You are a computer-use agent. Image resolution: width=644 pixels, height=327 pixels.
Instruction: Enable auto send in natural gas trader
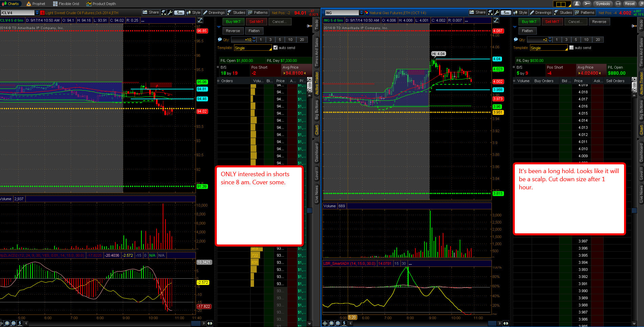point(571,48)
